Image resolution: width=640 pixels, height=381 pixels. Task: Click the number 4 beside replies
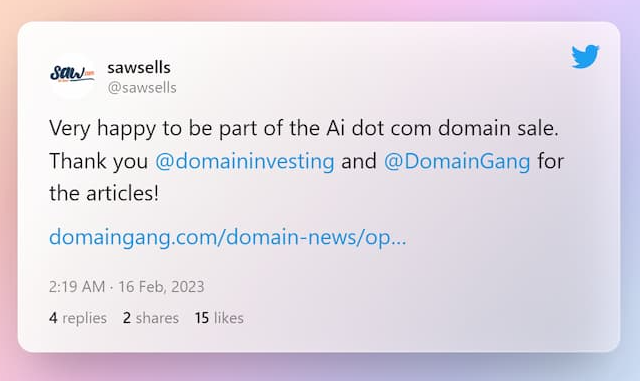click(53, 318)
